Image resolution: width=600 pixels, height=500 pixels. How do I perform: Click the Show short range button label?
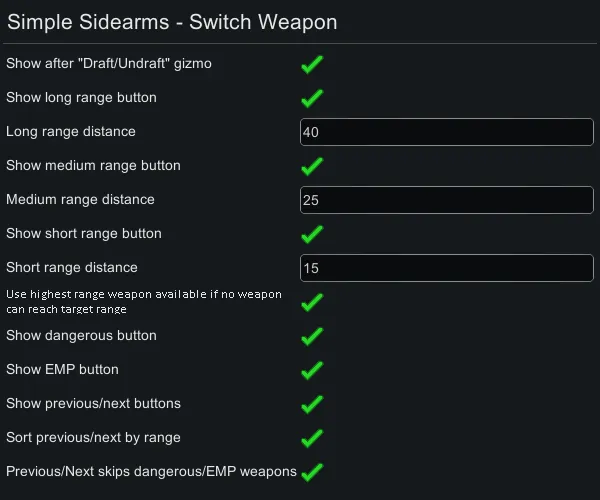coord(83,234)
